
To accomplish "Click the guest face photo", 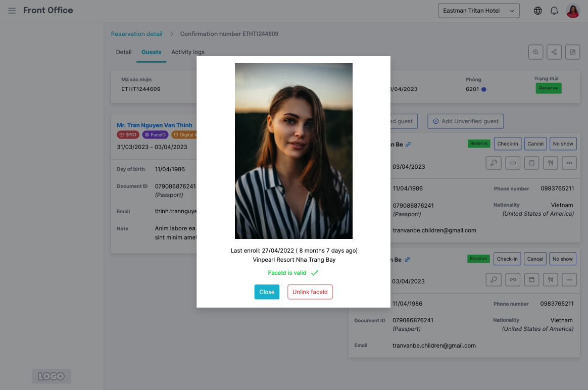I will [x=293, y=151].
